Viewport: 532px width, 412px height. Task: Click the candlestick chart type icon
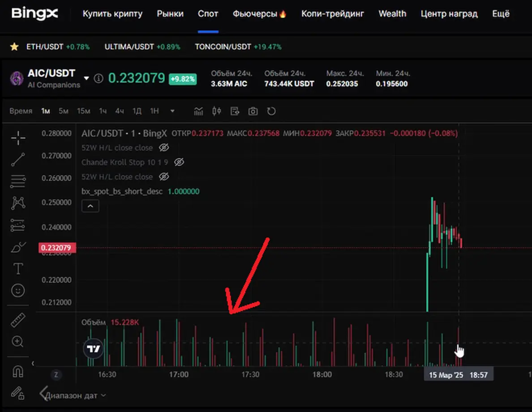coord(217,111)
